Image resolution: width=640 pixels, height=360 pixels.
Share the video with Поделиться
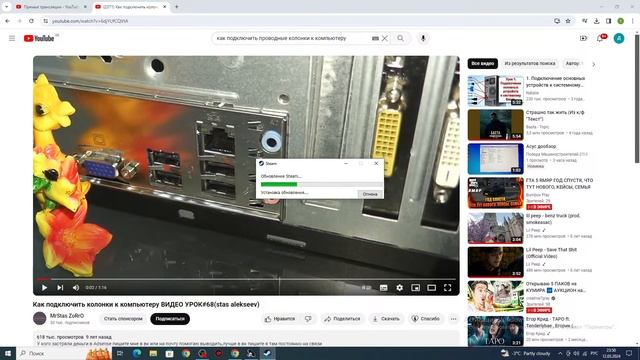[342, 319]
